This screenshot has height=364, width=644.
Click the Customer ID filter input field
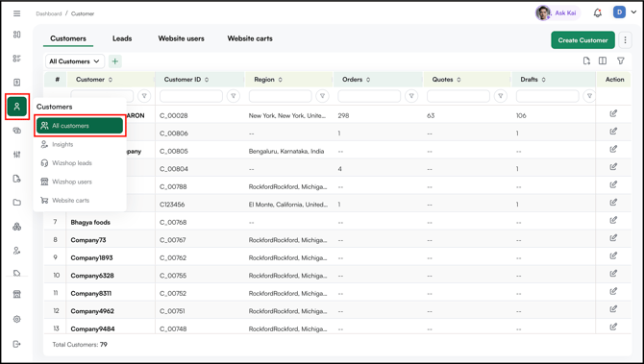[191, 96]
